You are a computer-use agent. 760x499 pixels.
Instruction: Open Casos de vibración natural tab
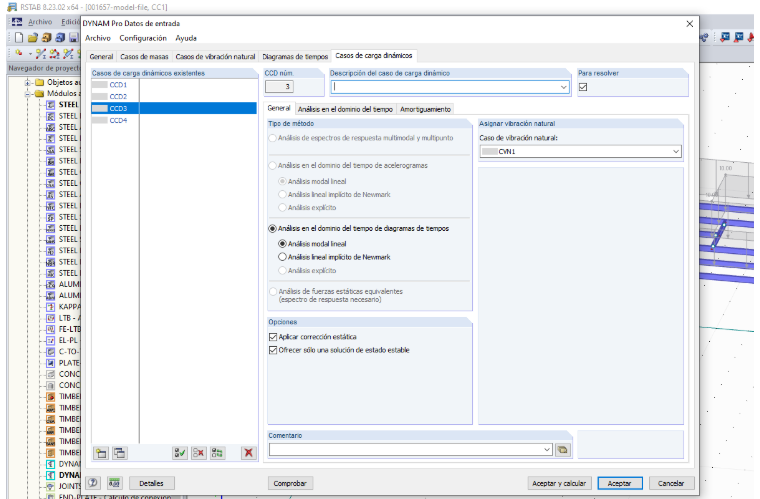click(215, 57)
